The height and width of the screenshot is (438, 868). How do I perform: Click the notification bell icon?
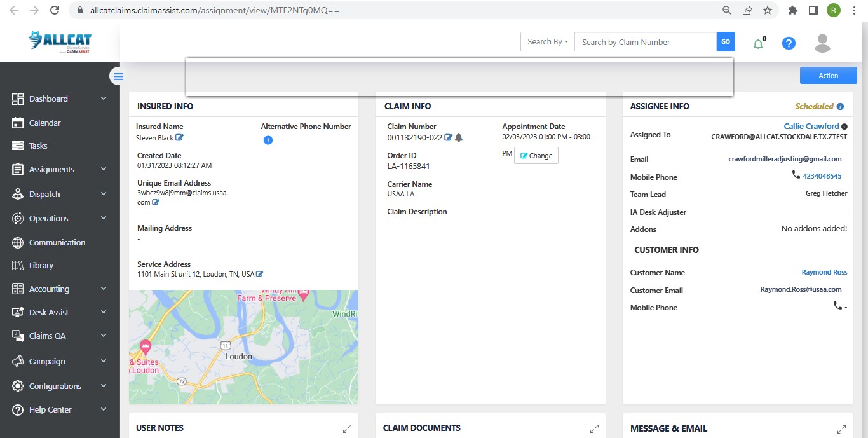(757, 44)
